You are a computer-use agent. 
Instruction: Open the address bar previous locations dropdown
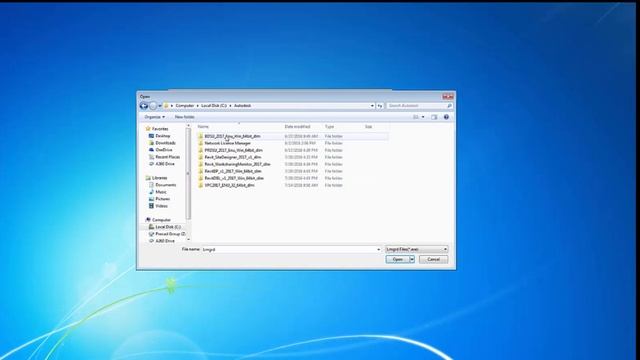pos(372,106)
